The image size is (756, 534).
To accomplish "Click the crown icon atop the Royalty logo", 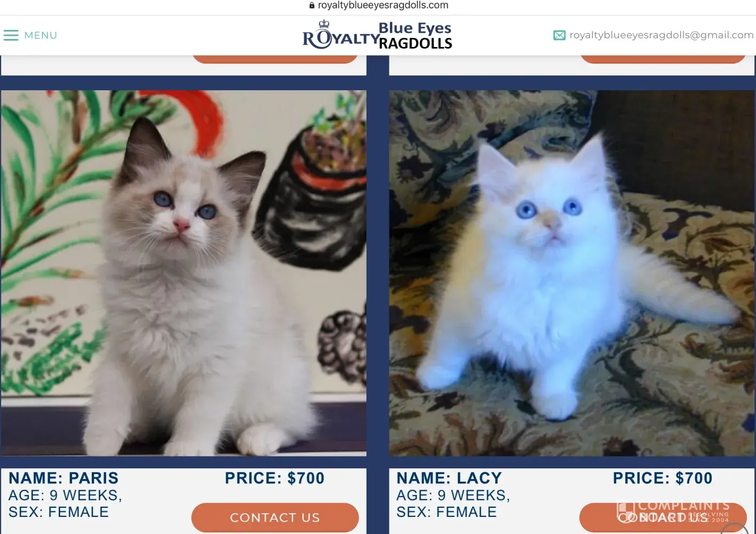I will (x=324, y=24).
